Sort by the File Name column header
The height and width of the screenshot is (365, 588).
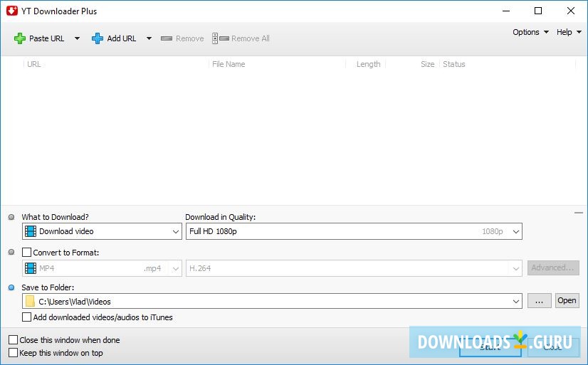pos(229,64)
